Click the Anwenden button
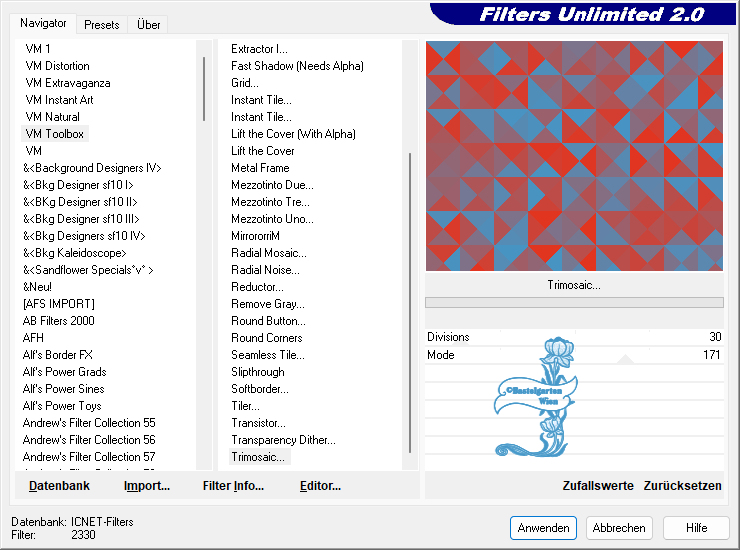The image size is (740, 550). click(x=543, y=528)
